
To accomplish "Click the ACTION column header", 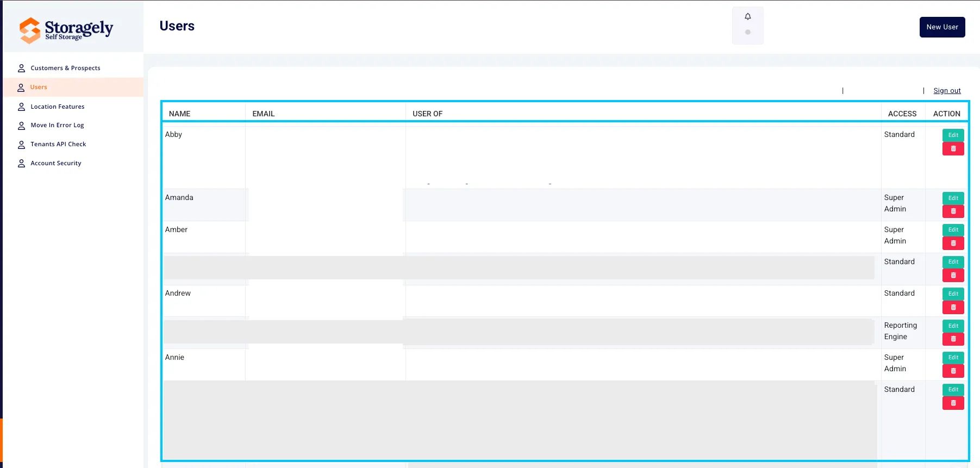I will click(947, 114).
